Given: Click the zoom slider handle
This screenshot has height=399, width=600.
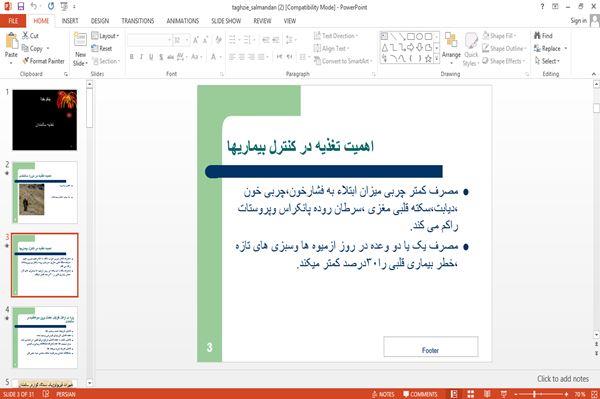Looking at the screenshot, I should click(534, 394).
